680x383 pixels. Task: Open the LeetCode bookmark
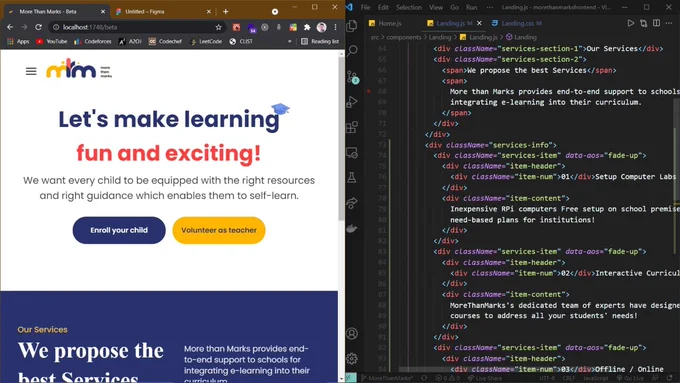[x=206, y=42]
